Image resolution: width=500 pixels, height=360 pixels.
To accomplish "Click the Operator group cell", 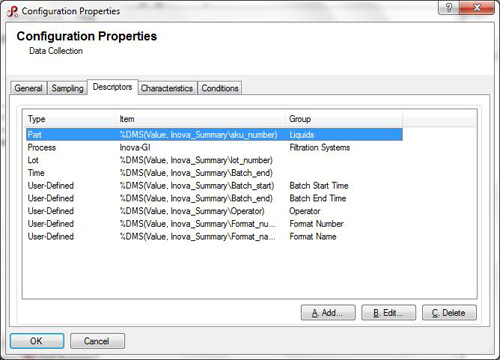I will [x=305, y=211].
